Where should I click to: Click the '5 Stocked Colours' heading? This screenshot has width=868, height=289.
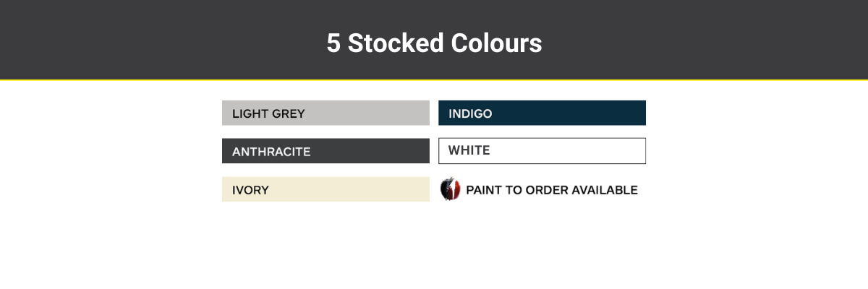click(x=434, y=43)
